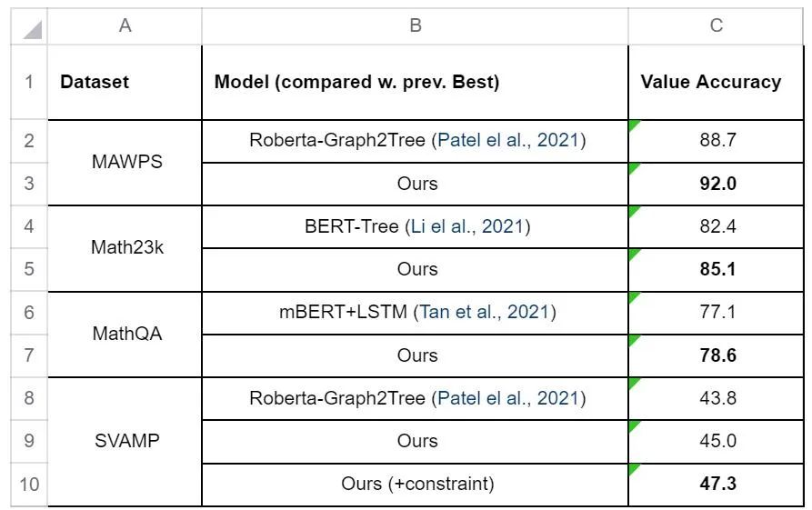
Task: Select the SVAMP merged cell
Action: coord(125,441)
